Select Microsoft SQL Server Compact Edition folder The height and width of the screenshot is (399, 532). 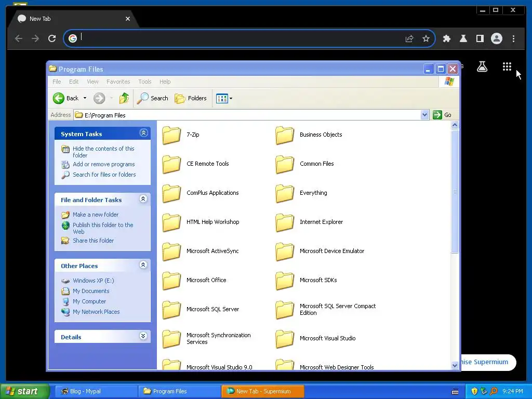tap(285, 310)
